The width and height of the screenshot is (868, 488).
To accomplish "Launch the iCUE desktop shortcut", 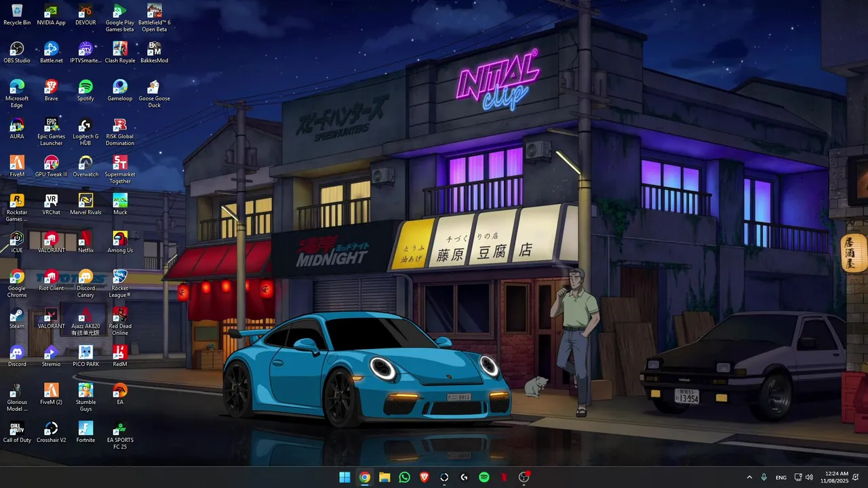I will (x=17, y=243).
